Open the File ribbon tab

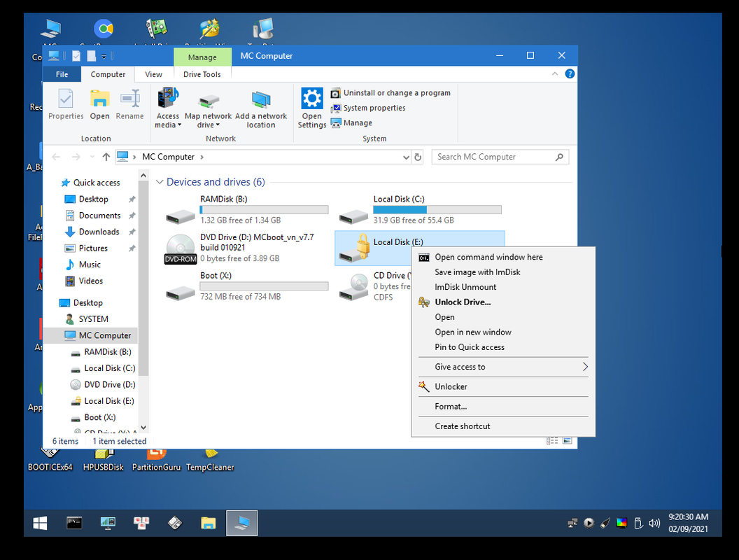62,74
